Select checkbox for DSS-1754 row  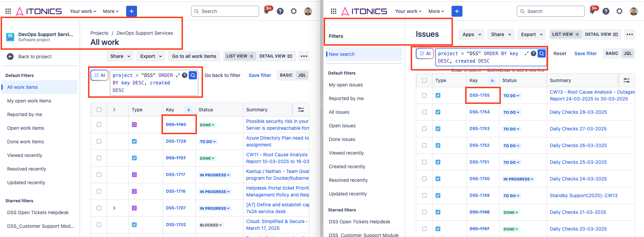[x=424, y=112]
